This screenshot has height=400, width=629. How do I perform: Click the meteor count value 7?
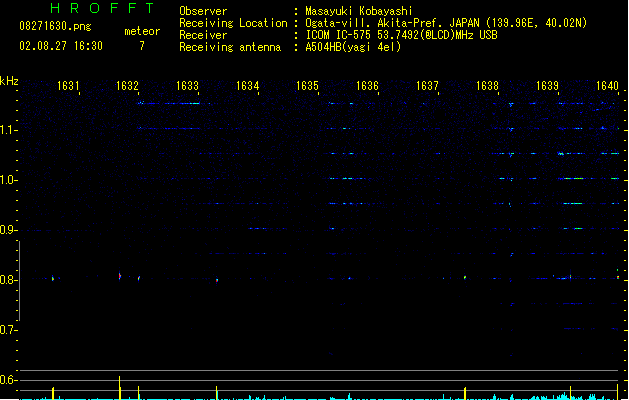(142, 46)
